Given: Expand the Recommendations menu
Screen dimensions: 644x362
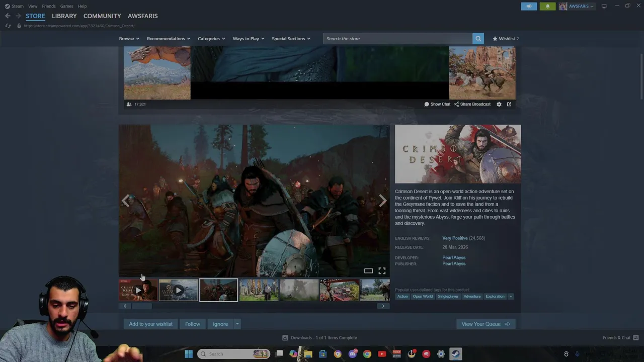Looking at the screenshot, I should click(169, 39).
